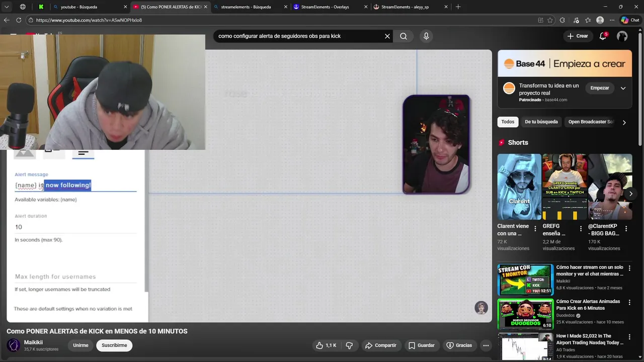
Task: Open browser extensions puzzle icon
Action: click(562, 20)
